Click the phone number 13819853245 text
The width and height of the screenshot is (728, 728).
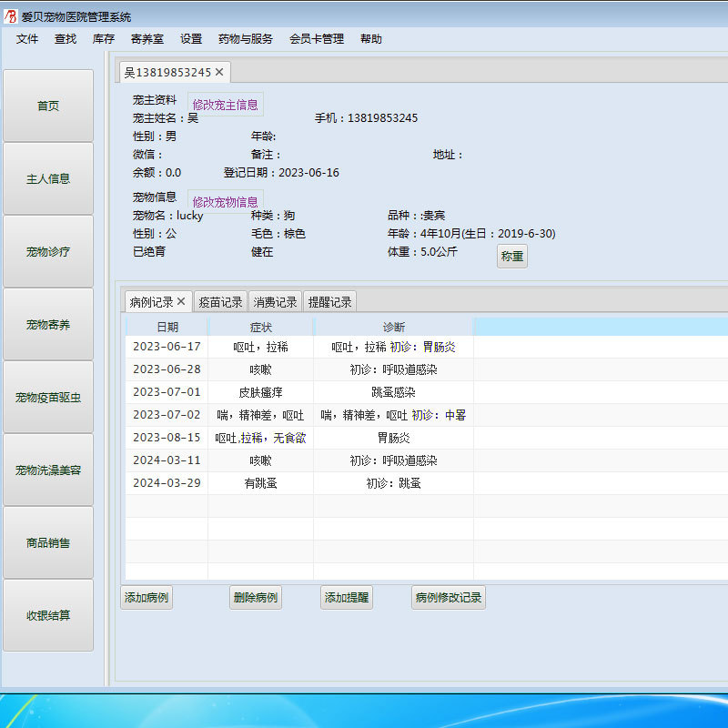click(x=382, y=118)
